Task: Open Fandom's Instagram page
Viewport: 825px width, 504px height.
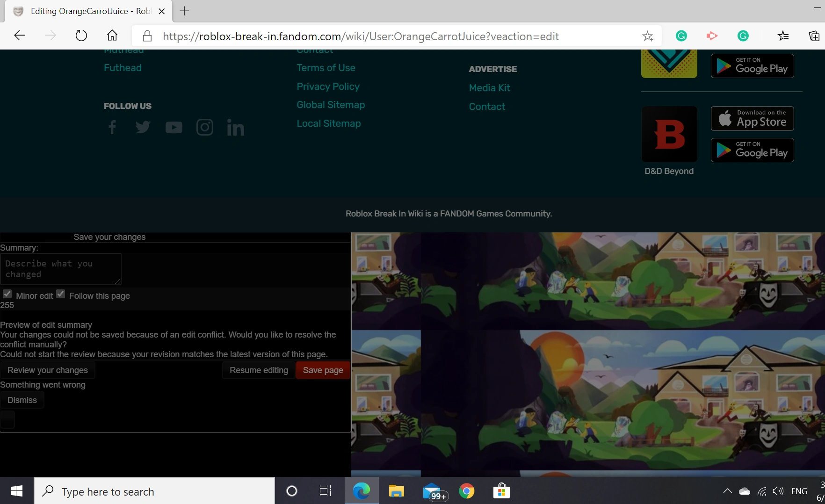Action: pyautogui.click(x=205, y=127)
